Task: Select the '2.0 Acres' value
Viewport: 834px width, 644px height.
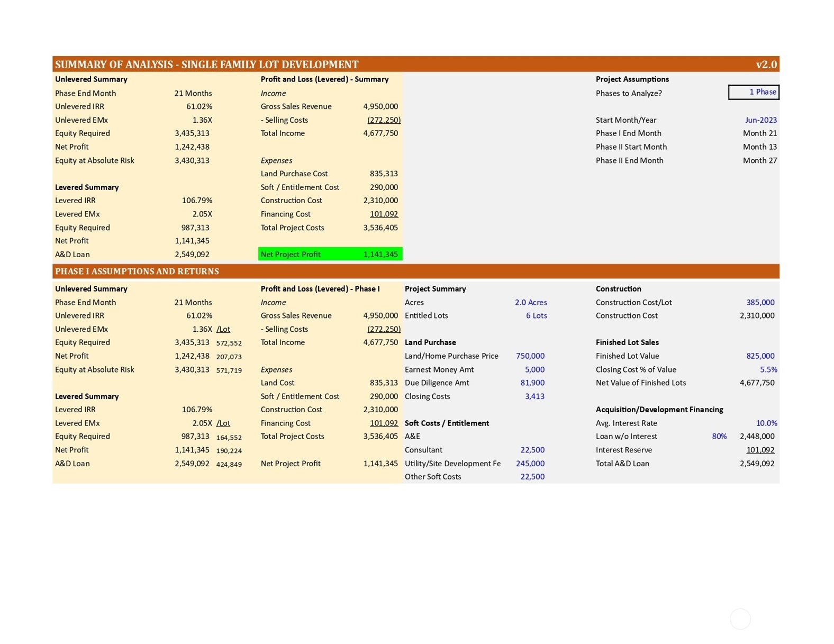Action: click(x=531, y=303)
